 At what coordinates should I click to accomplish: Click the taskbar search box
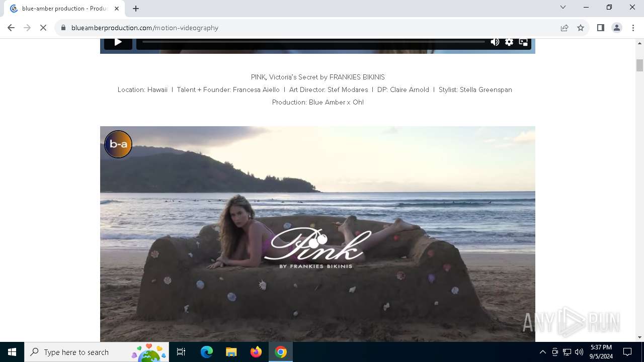click(x=97, y=352)
